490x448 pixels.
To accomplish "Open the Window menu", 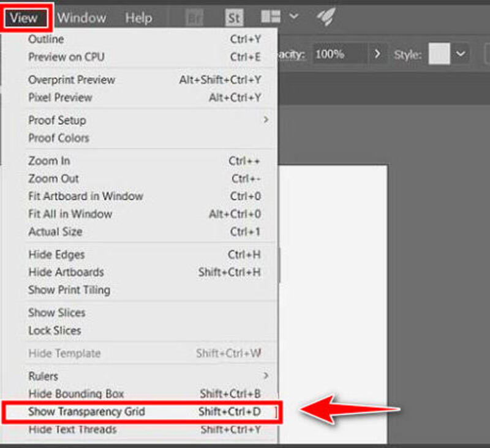I will (81, 18).
